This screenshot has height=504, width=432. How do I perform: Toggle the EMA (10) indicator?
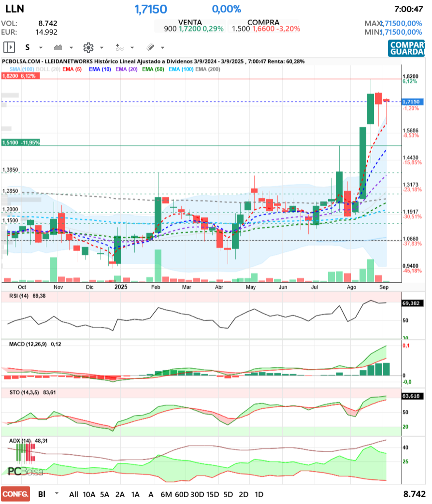pos(100,69)
